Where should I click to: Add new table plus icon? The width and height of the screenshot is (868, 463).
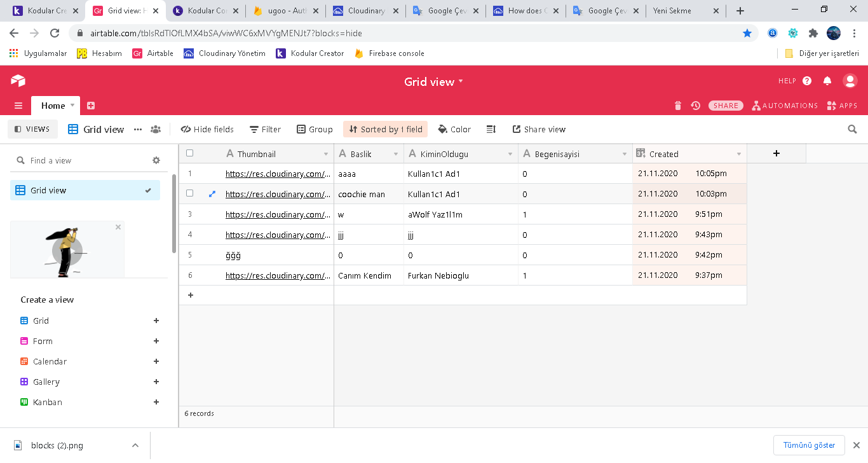91,106
